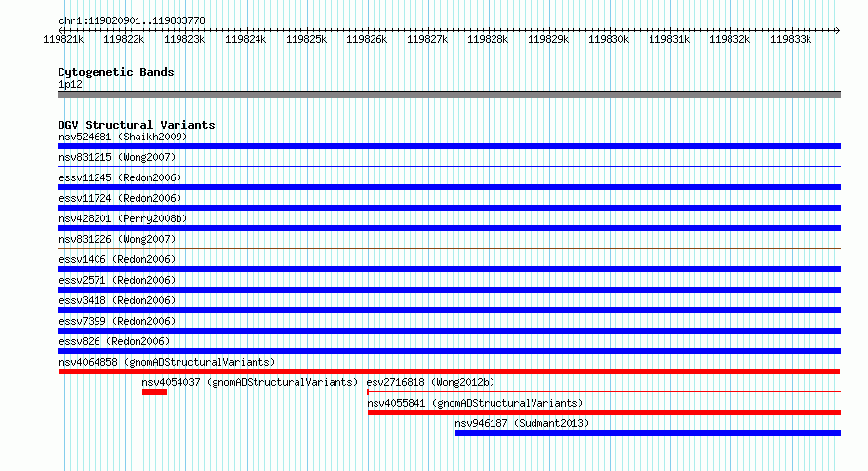Select the essv11245 (Redon2006) label
Viewport: 868px width, 471px height.
coord(120,177)
